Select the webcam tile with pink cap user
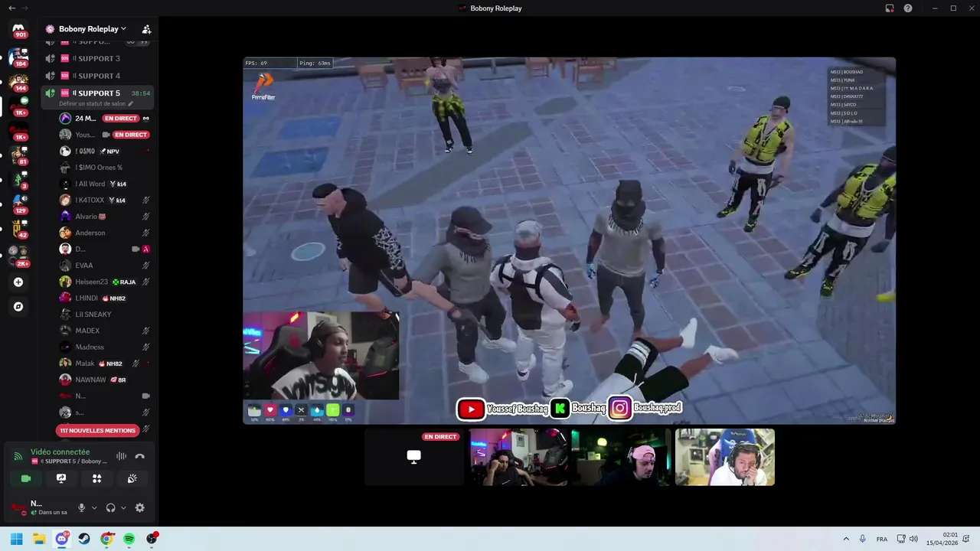The height and width of the screenshot is (551, 980). (x=621, y=457)
